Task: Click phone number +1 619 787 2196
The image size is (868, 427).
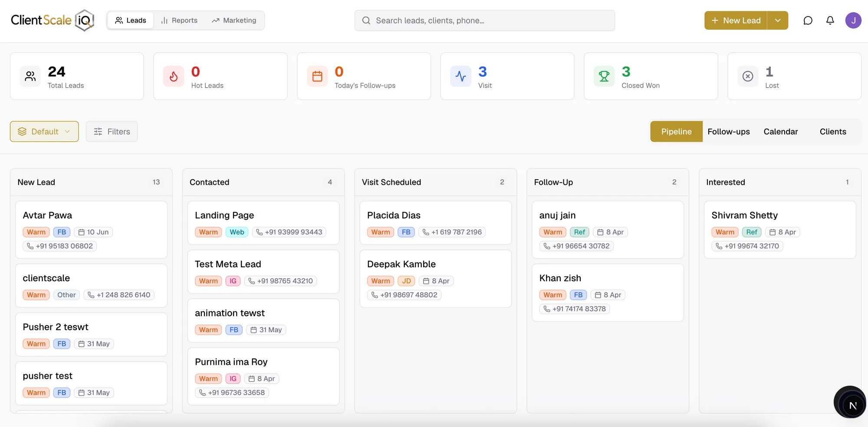Action: coord(452,232)
